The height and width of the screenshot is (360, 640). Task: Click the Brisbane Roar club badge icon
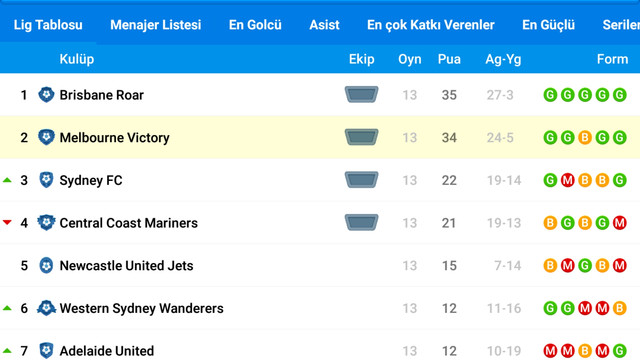tap(46, 95)
